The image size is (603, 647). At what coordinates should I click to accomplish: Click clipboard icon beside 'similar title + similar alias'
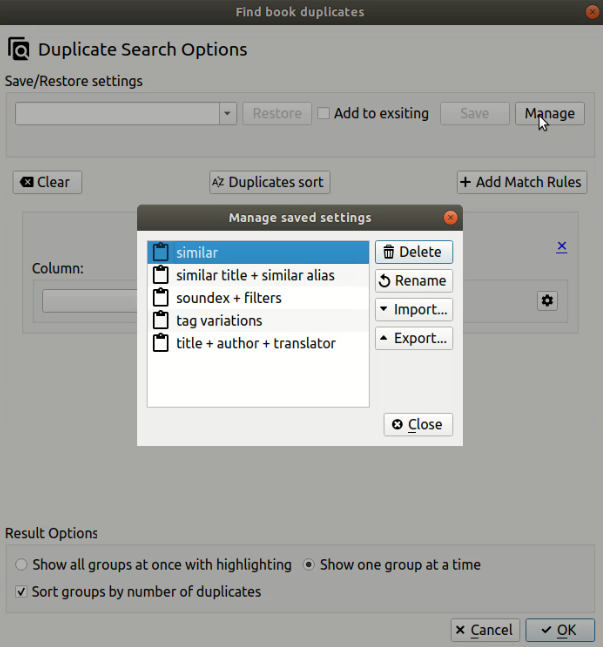click(x=159, y=275)
